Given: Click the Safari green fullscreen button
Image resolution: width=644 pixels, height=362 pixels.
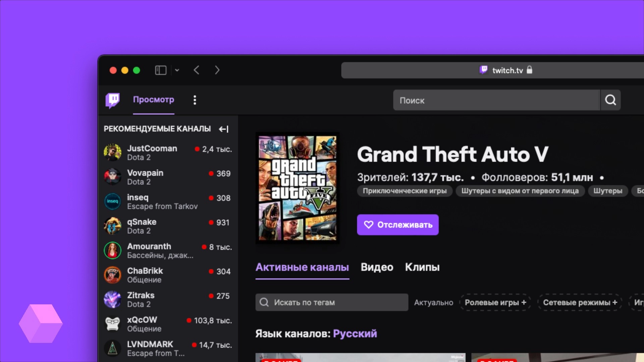Looking at the screenshot, I should [137, 70].
